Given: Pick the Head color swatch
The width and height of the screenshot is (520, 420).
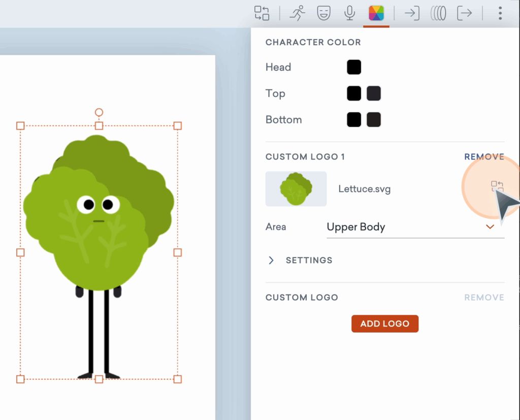Looking at the screenshot, I should [354, 67].
